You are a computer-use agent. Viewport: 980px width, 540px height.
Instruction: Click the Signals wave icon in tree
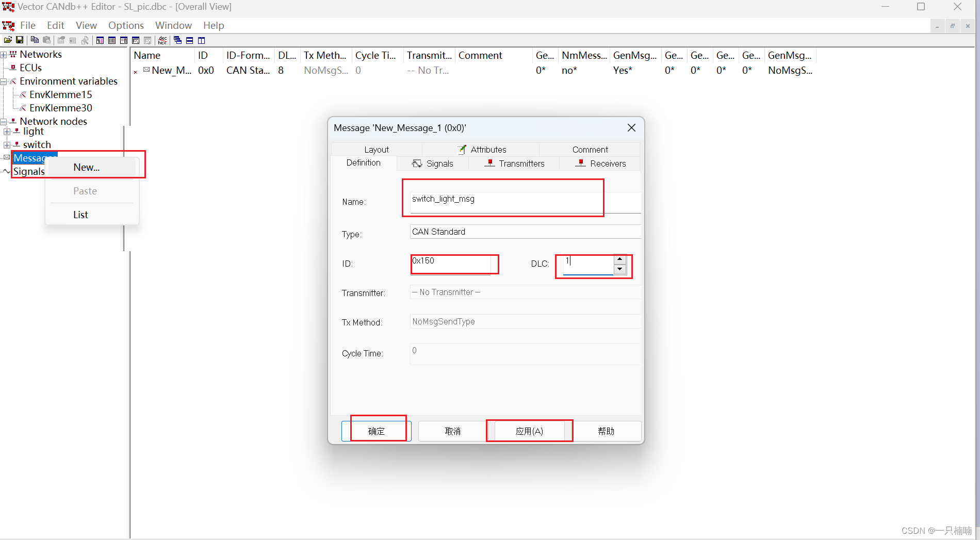7,171
